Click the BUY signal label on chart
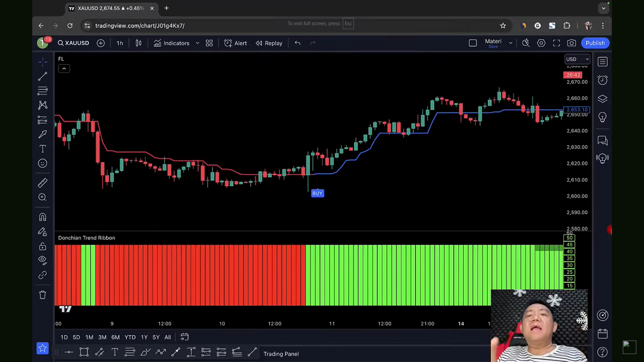This screenshot has height=362, width=644. (x=317, y=193)
